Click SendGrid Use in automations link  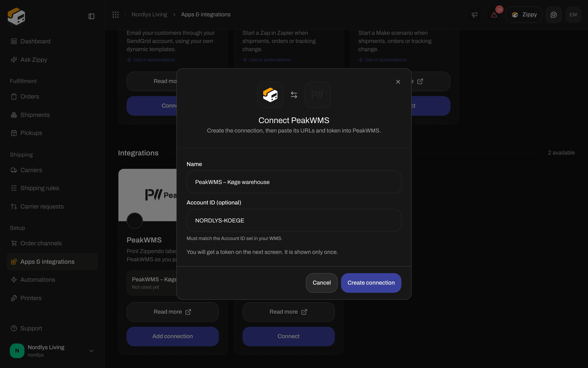pos(151,60)
